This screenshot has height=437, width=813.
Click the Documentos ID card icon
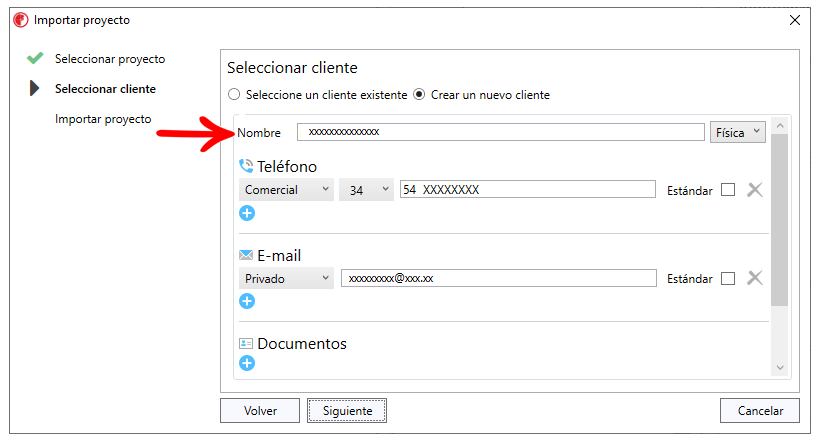pyautogui.click(x=246, y=343)
